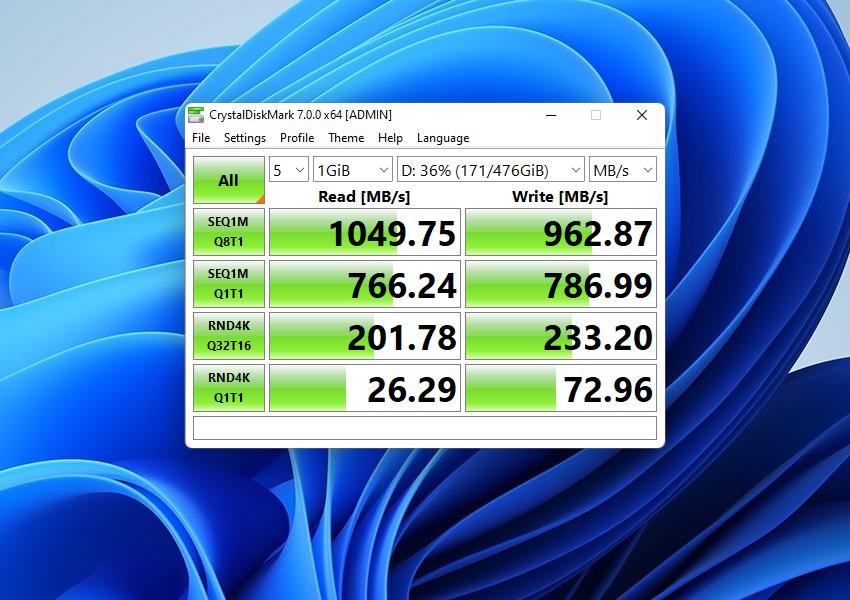Screen dimensions: 850x600
Task: Expand the test count dropdown showing 5
Action: point(289,170)
